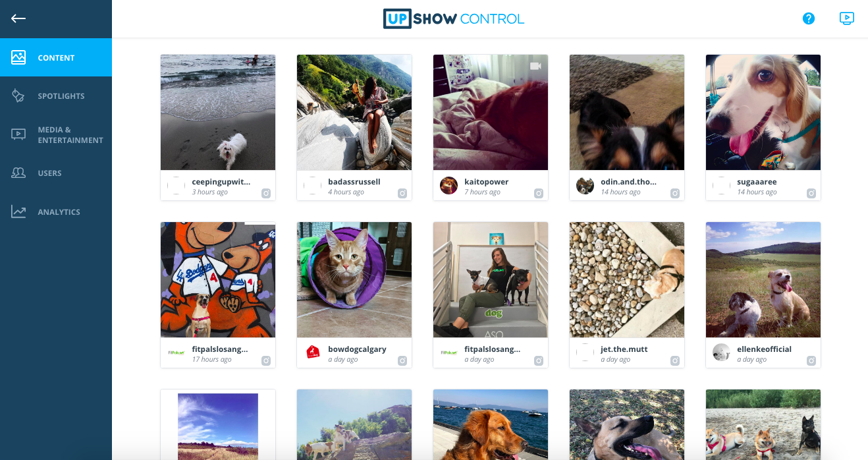Viewport: 868px width, 460px height.
Task: Click the screen preview play icon
Action: click(x=847, y=18)
